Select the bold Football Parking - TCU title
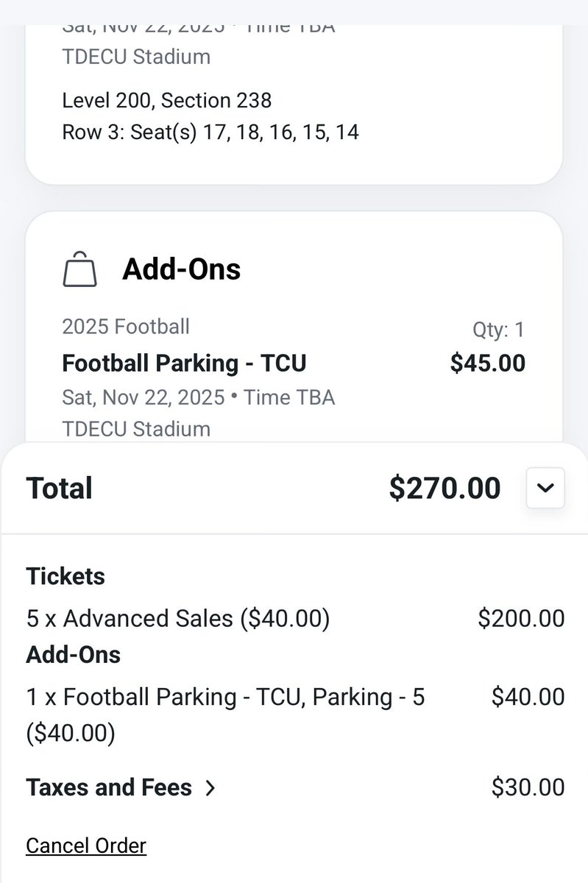The width and height of the screenshot is (588, 883). pos(184,363)
